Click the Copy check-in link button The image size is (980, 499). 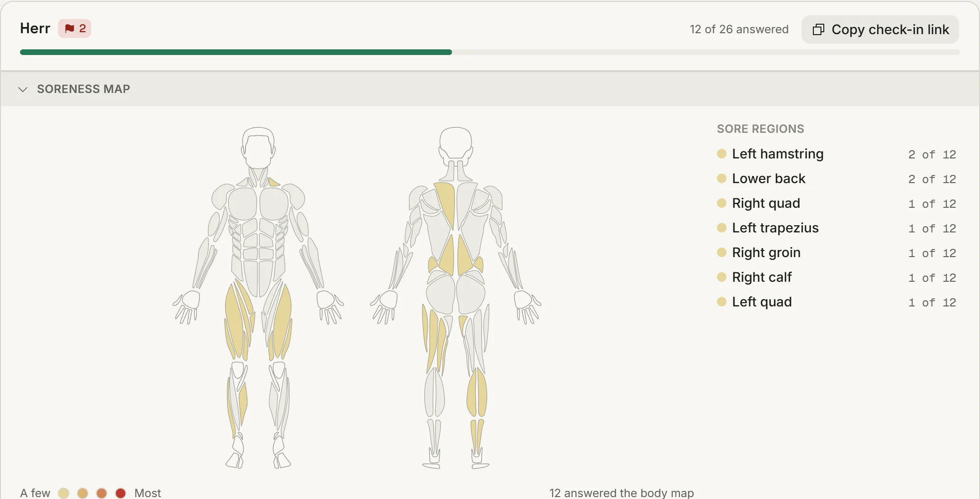coord(880,29)
